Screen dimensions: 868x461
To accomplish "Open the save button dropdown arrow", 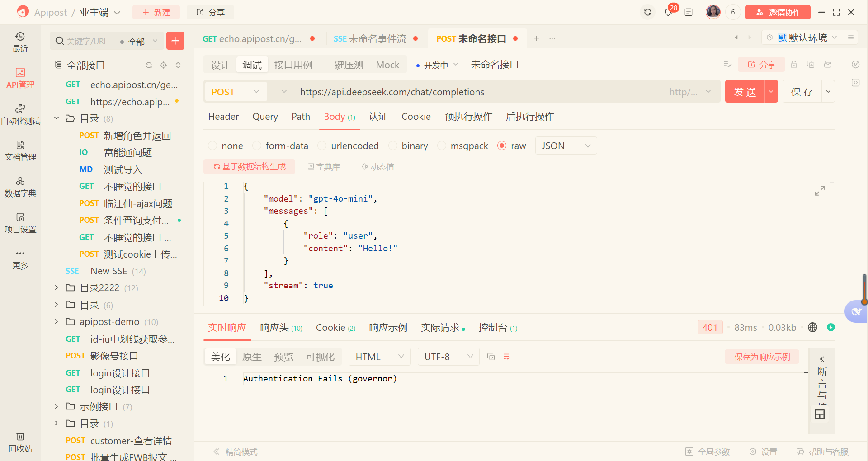I will tap(828, 92).
